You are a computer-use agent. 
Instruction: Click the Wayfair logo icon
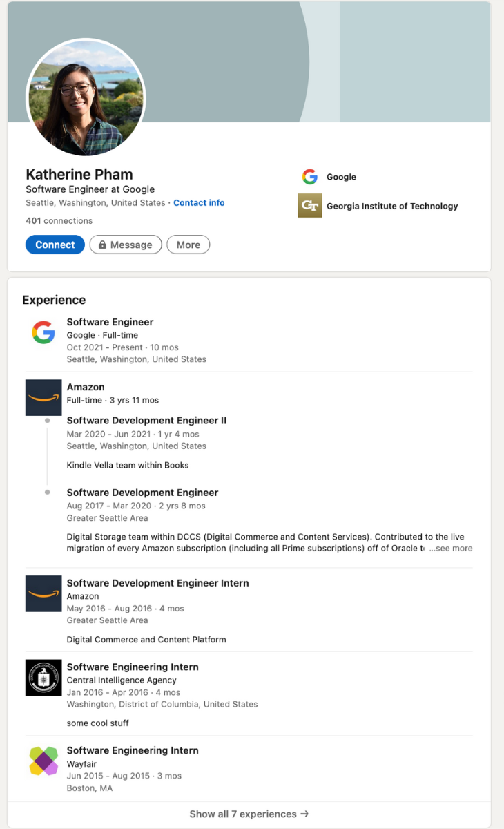[x=43, y=761]
